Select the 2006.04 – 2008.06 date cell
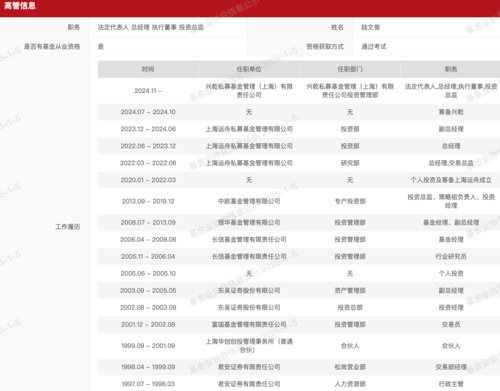 coord(148,239)
